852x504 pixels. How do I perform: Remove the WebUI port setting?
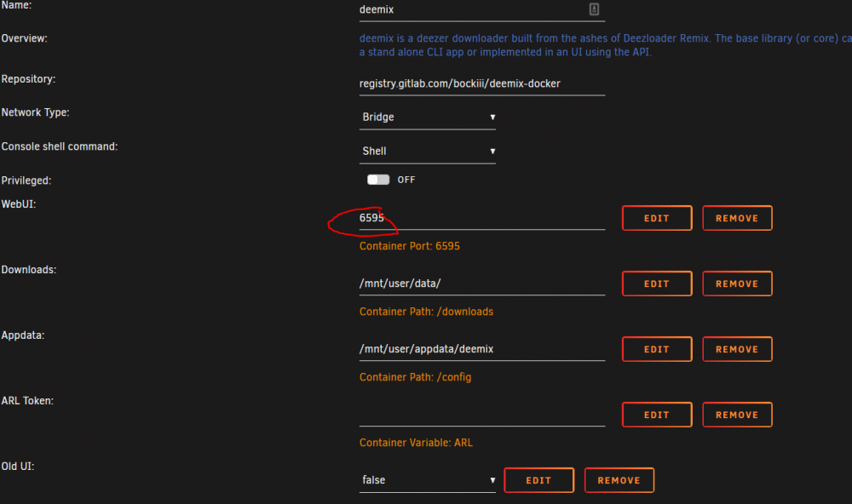click(x=737, y=218)
